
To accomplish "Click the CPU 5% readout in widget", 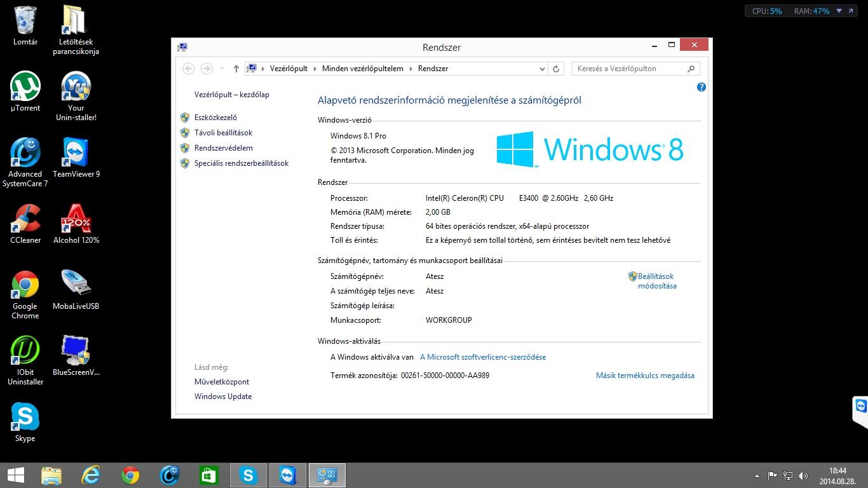I will tap(767, 11).
